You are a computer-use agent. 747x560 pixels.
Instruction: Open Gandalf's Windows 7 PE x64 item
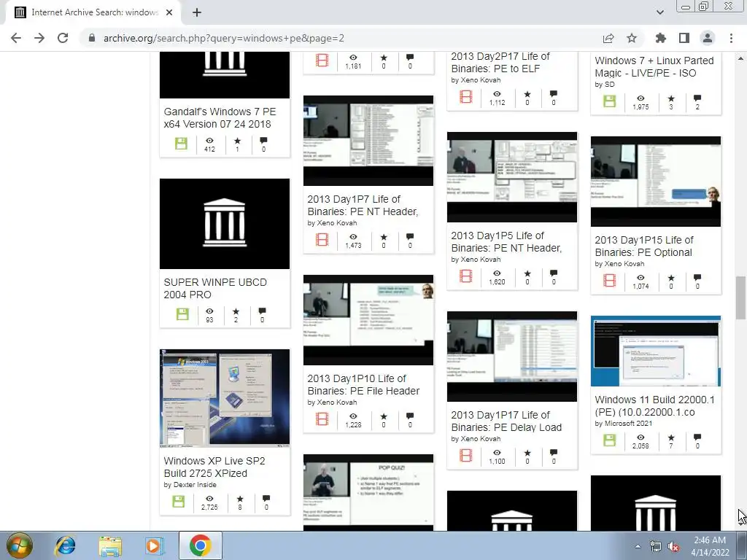click(x=220, y=117)
